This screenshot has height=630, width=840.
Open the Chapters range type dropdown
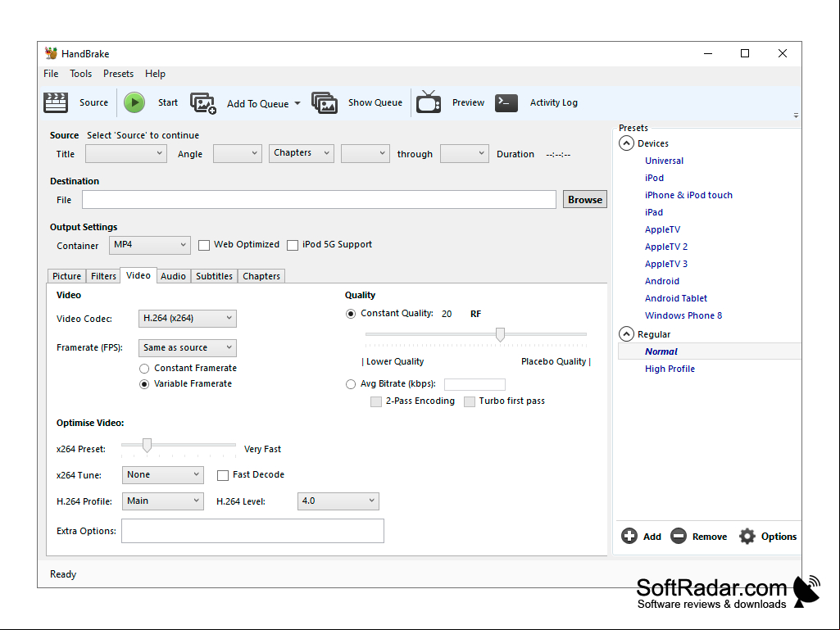[x=302, y=153]
